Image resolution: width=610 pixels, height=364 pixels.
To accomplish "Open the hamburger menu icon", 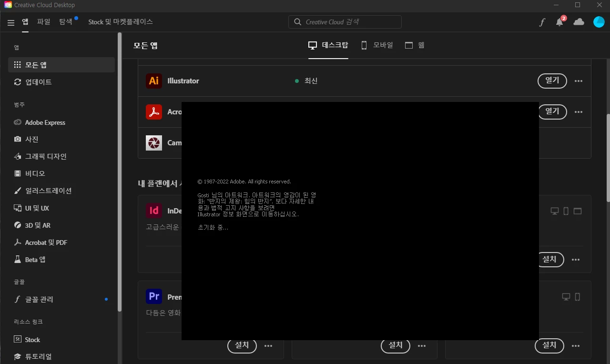I will tap(11, 22).
